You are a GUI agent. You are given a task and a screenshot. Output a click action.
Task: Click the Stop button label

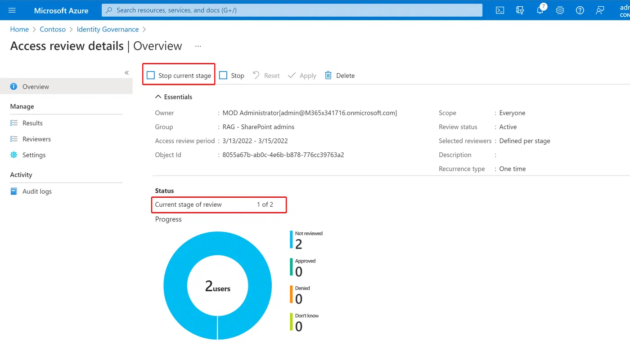238,75
